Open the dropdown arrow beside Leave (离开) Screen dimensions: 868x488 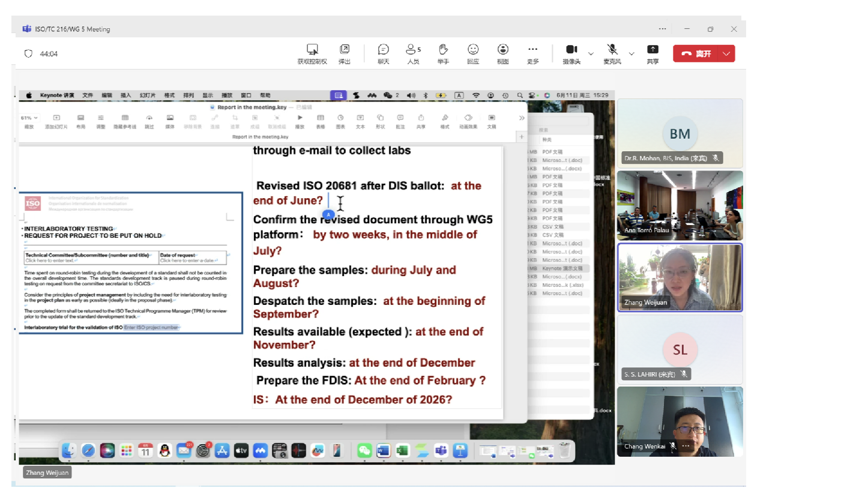point(726,53)
